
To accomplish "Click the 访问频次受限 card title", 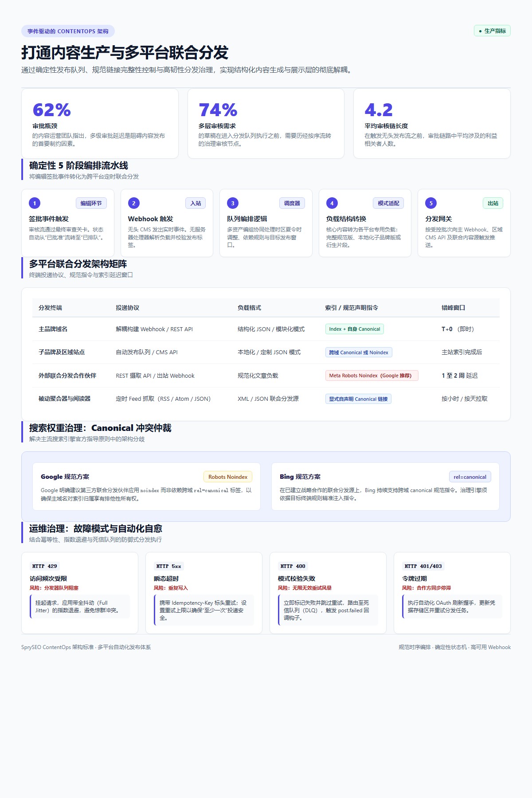I will coord(48,579).
